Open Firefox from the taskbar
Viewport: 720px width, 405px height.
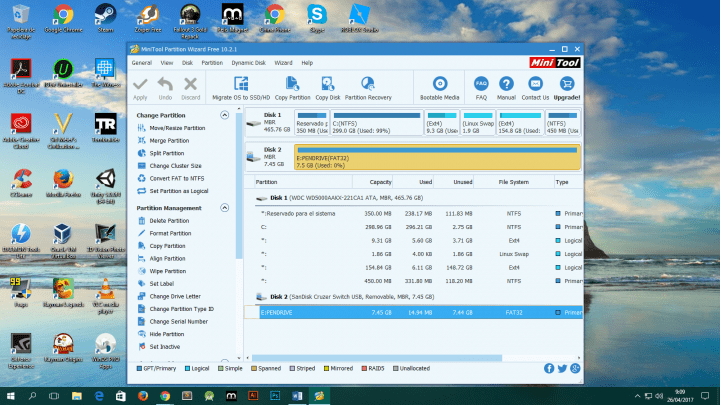[x=143, y=396]
